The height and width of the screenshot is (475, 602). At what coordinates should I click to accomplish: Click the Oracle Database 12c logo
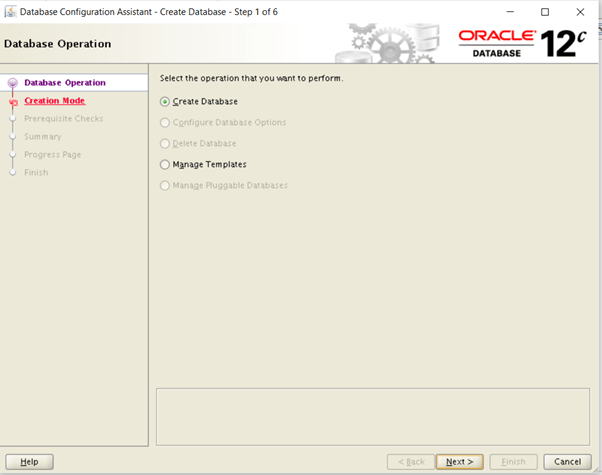click(521, 43)
